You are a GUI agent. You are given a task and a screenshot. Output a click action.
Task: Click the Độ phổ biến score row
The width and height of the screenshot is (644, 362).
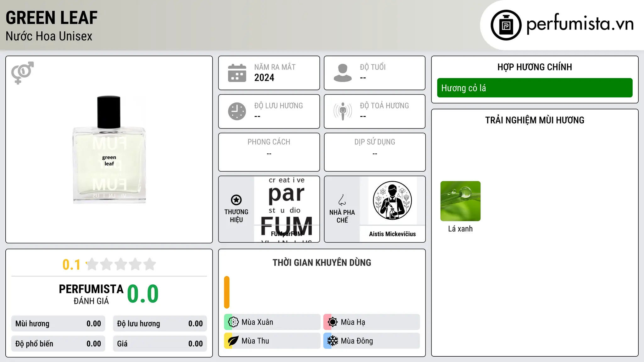[58, 344]
